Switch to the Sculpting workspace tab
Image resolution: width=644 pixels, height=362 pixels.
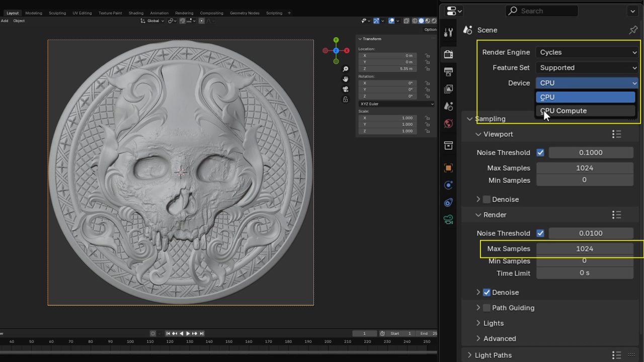click(x=57, y=13)
